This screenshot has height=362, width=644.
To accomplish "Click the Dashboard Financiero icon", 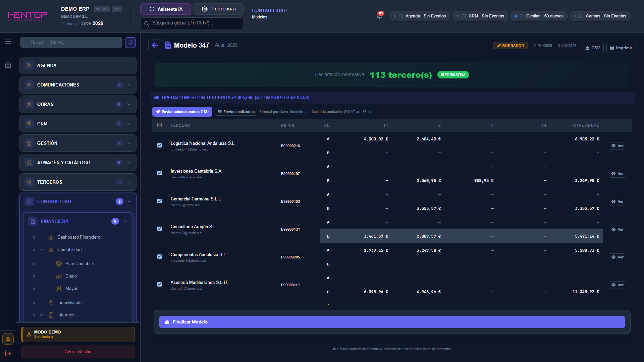I will point(51,237).
